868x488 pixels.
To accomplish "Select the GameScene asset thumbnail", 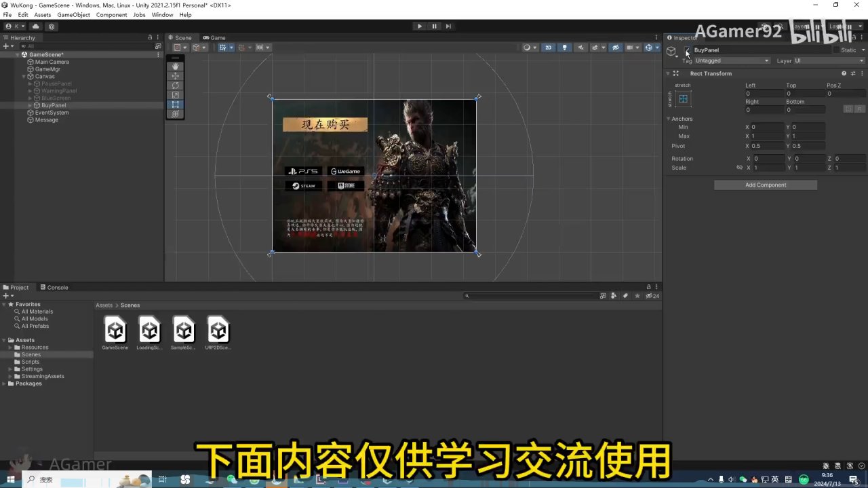I will (115, 330).
